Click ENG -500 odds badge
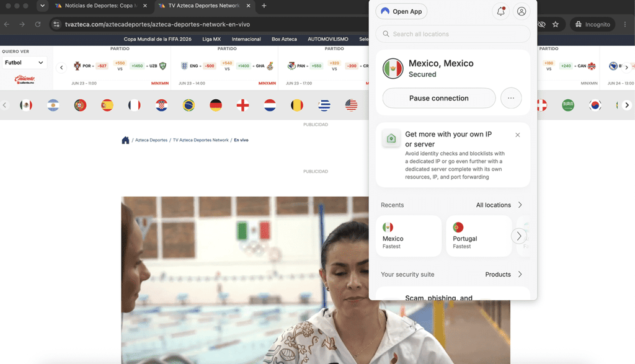This screenshot has width=635, height=364. (x=210, y=66)
